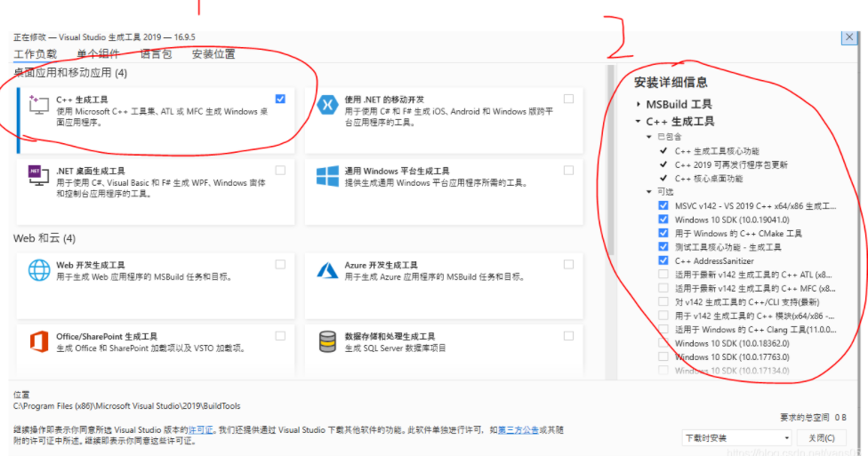
Task: Click C++ 2019 可再发行程序包更新 item
Action: pos(731,165)
